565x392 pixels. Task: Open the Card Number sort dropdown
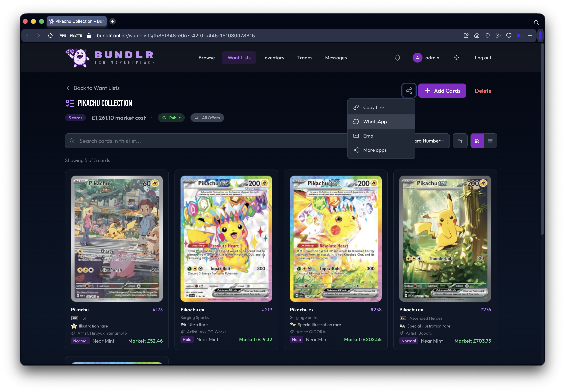click(432, 141)
